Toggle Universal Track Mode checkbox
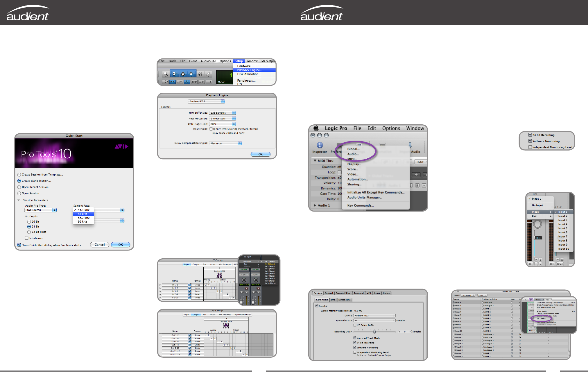Screen dimensions: 588x392 (355, 338)
